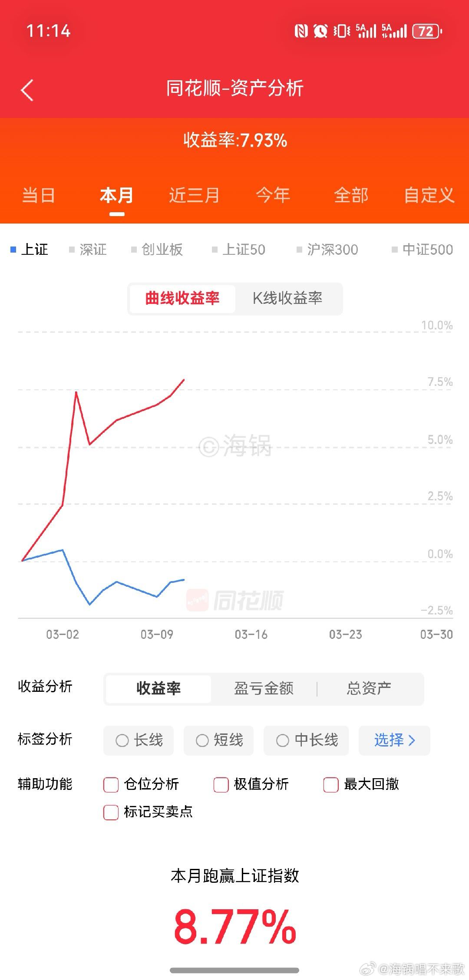Check the 极值分析 option
469x980 pixels.
tap(221, 784)
